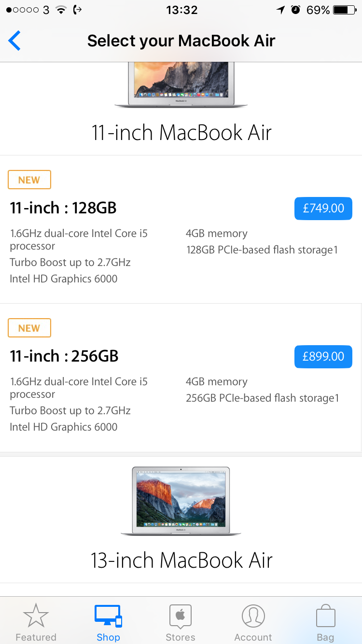Tap the alarm clock status icon
This screenshot has height=644, width=362.
(296, 10)
